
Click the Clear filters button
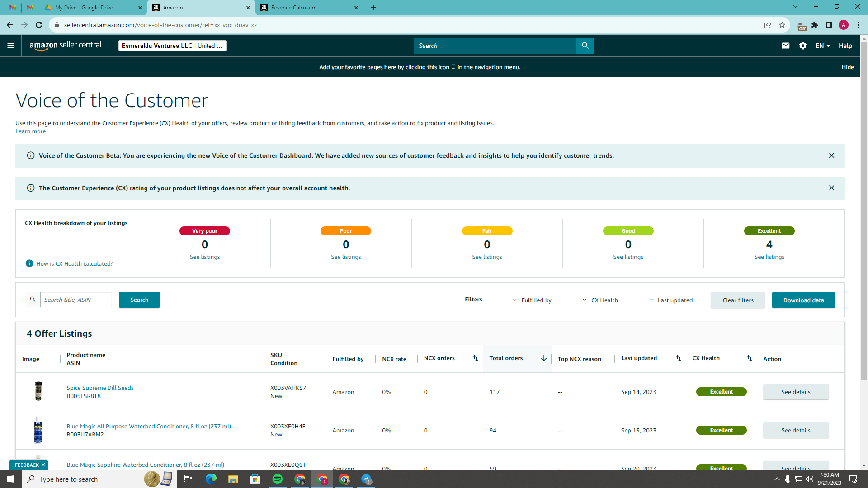(x=738, y=300)
